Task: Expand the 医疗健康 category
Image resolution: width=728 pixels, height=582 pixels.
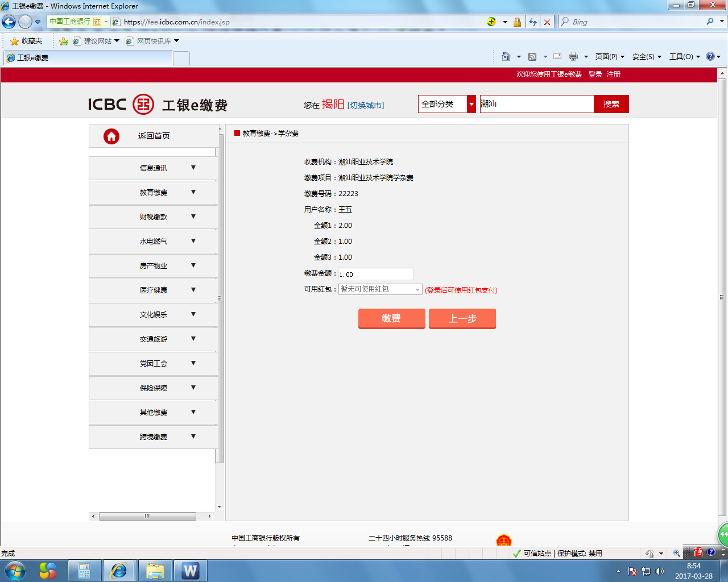Action: point(154,290)
